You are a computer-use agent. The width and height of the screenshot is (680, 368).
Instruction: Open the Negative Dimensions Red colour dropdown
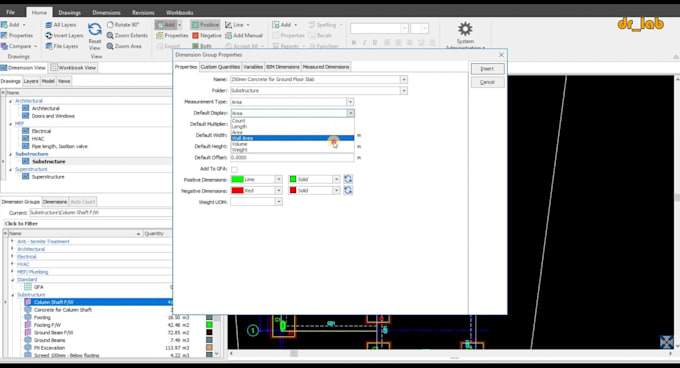pyautogui.click(x=278, y=190)
